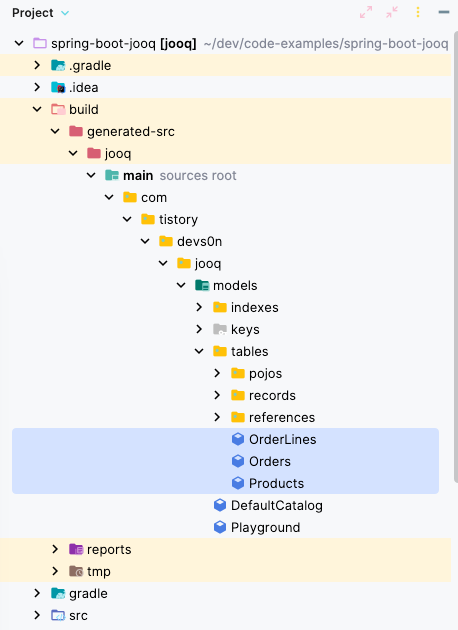The image size is (458, 630).
Task: Click the Expand All arrows icon
Action: (x=366, y=12)
